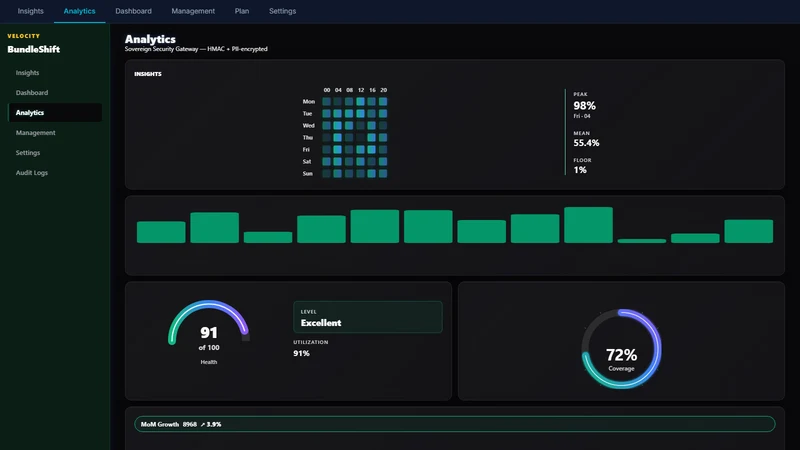This screenshot has width=800, height=450.
Task: Click the Sovereign Security Gateway subtitle
Action: (x=196, y=49)
